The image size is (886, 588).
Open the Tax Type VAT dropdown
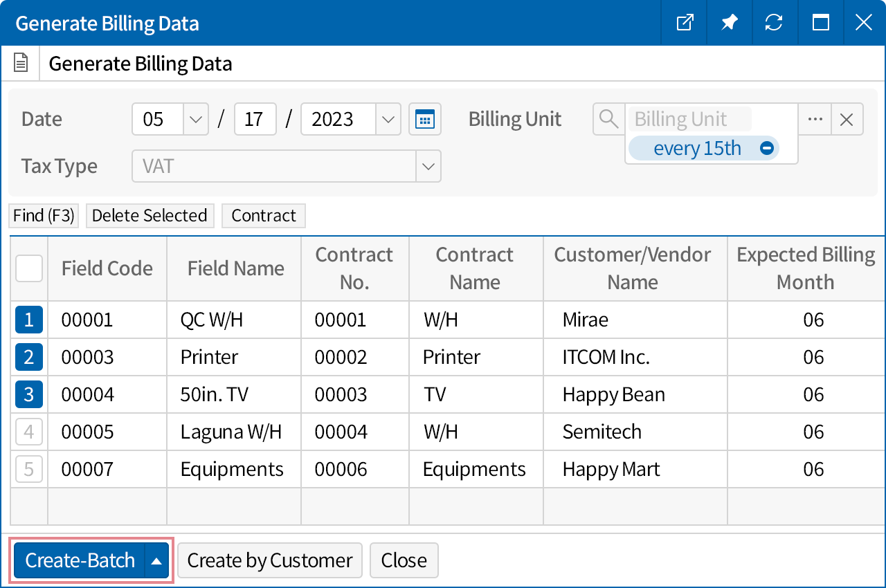point(428,166)
